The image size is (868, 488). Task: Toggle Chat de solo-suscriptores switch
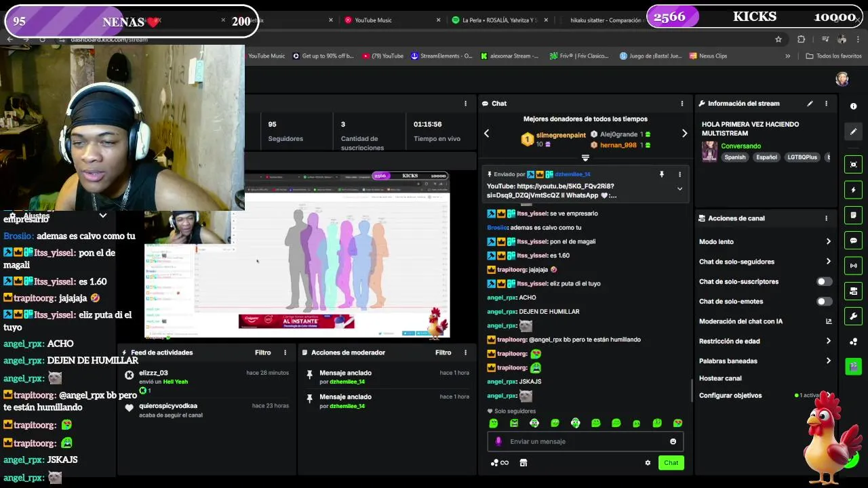[x=824, y=281]
